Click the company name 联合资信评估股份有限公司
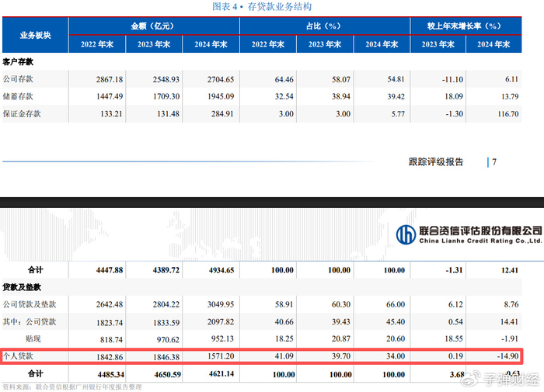The width and height of the screenshot is (544, 392). (480, 231)
